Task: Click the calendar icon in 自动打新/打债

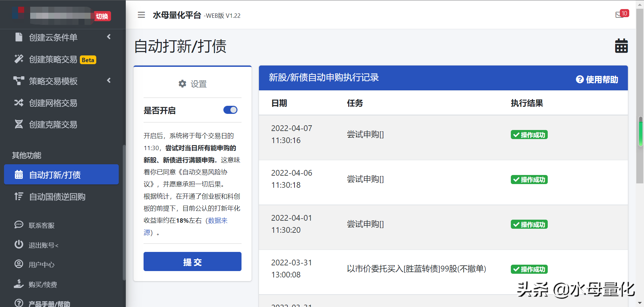Action: (x=19, y=175)
